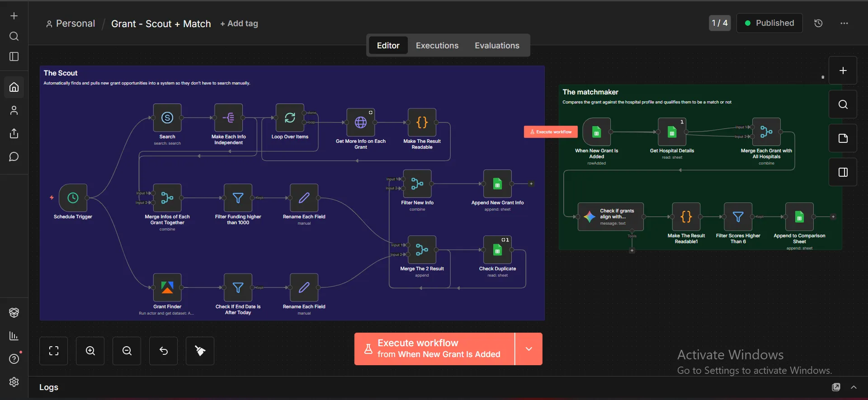This screenshot has width=868, height=400.
Task: Select the Make Each Info Independent node
Action: coord(228,118)
